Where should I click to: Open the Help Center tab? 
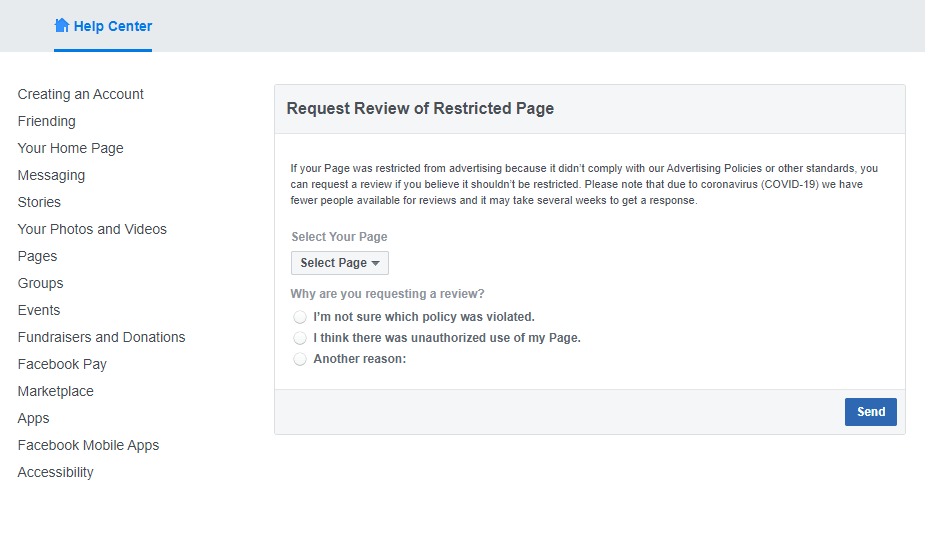point(103,27)
